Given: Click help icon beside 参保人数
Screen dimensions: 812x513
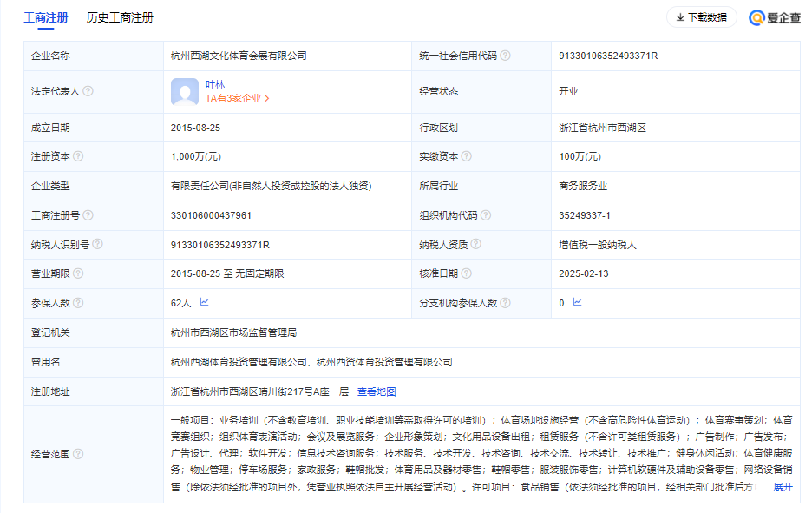Looking at the screenshot, I should pos(78,303).
